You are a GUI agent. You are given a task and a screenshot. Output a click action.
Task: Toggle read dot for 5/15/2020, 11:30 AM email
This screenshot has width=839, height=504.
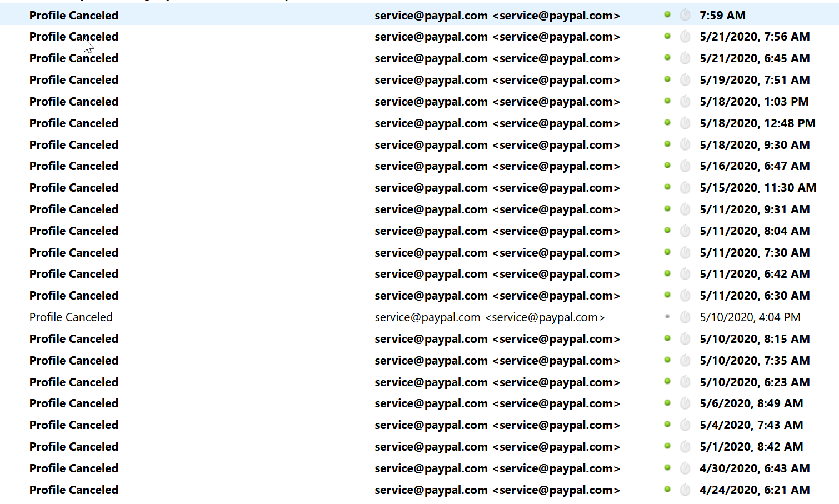pyautogui.click(x=667, y=187)
